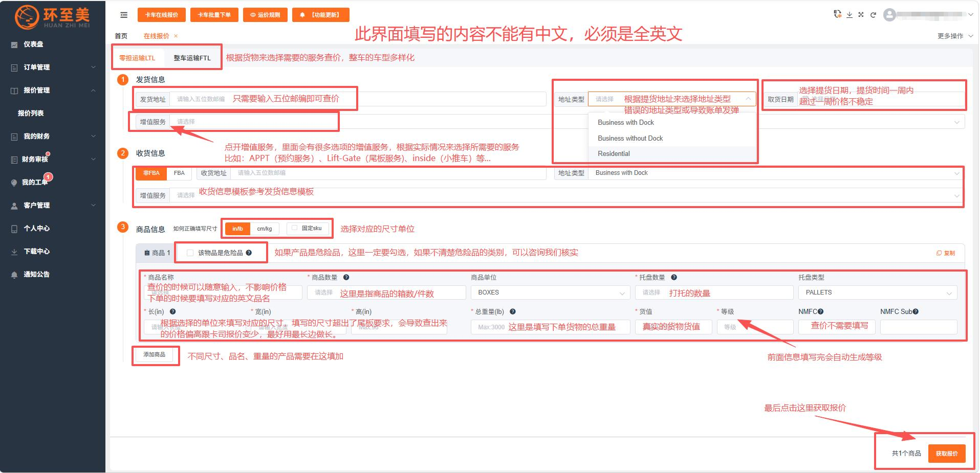
Task: Click the help icon next to 总重量(lb)
Action: (x=513, y=311)
